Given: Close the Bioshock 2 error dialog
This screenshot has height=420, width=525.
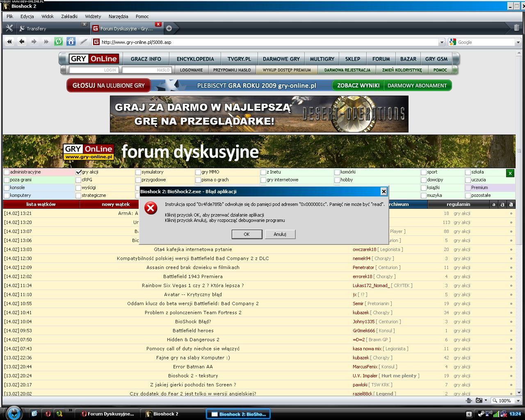Looking at the screenshot, I should pos(383,191).
